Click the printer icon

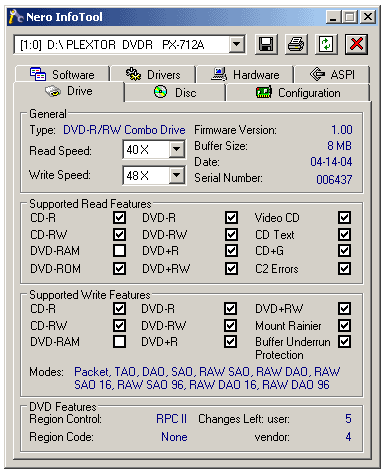click(x=296, y=44)
